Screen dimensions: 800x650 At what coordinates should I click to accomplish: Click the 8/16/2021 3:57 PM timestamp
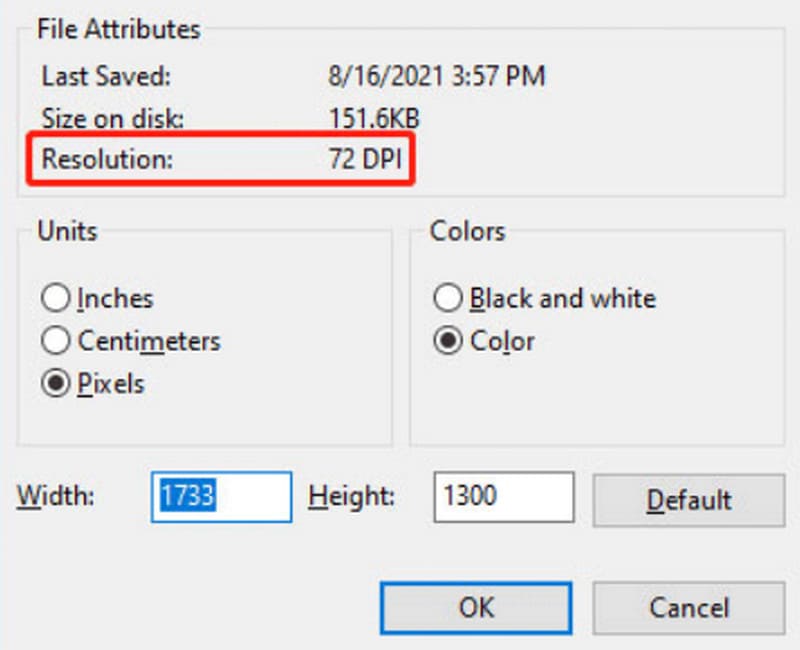tap(437, 76)
